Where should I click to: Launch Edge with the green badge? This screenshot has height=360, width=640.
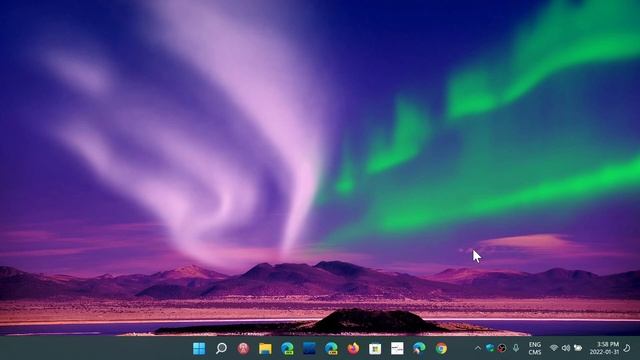[287, 348]
